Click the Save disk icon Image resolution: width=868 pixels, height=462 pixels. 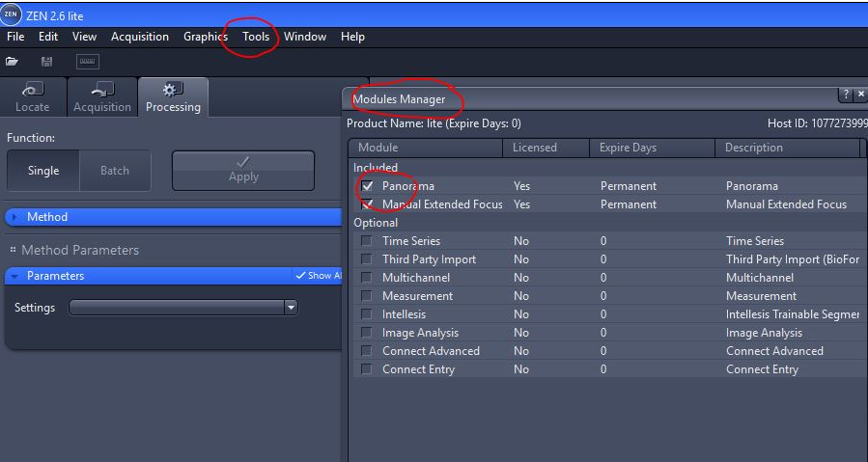(46, 62)
